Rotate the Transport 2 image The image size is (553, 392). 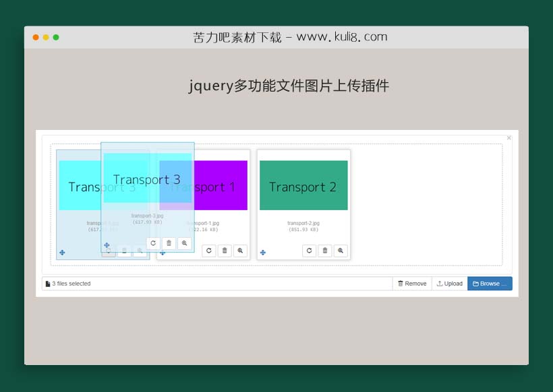[309, 251]
